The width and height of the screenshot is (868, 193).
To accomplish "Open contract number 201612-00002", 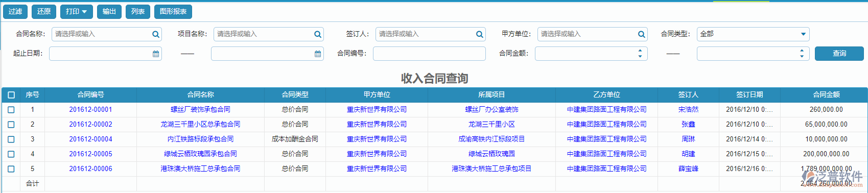I will tap(91, 125).
